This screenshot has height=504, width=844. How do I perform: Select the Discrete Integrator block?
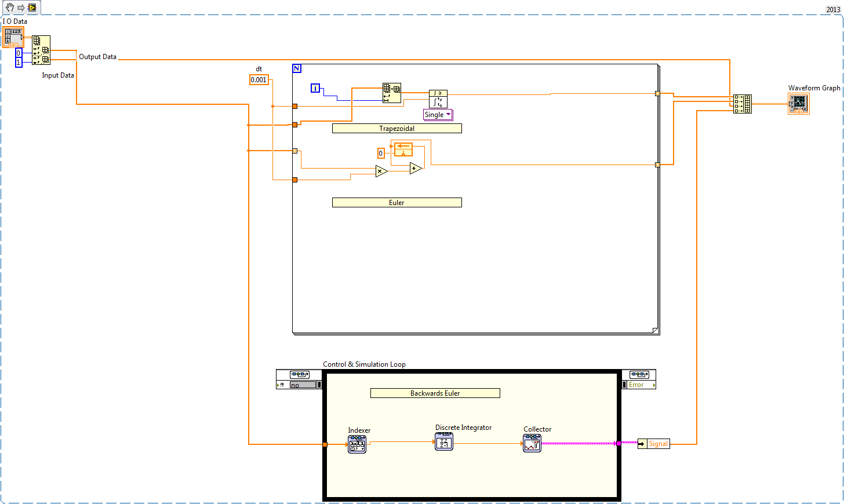pyautogui.click(x=444, y=441)
